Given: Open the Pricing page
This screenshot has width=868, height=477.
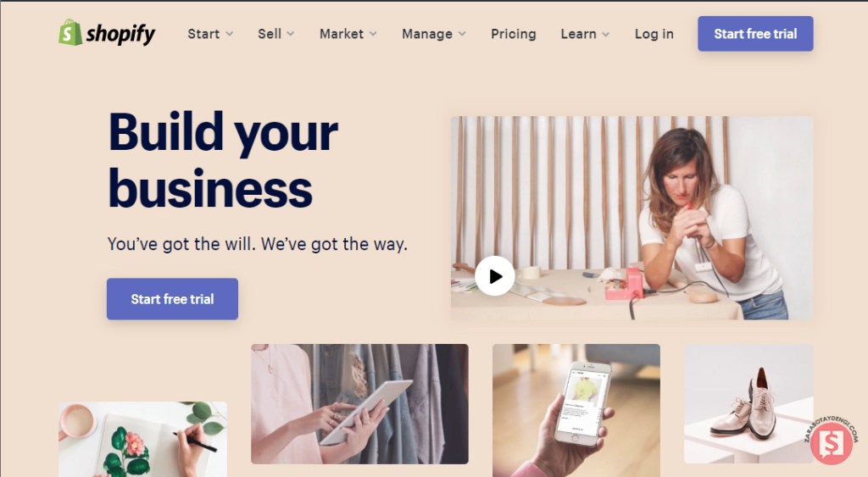Looking at the screenshot, I should point(513,34).
